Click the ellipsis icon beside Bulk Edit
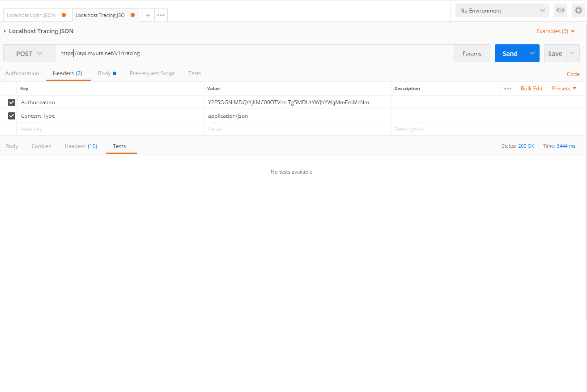This screenshot has height=392, width=587. click(x=507, y=88)
